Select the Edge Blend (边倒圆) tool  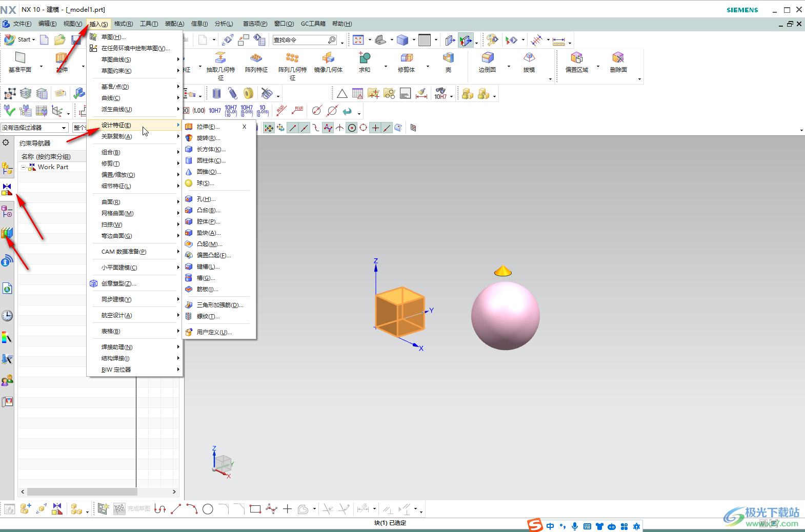pyautogui.click(x=487, y=62)
